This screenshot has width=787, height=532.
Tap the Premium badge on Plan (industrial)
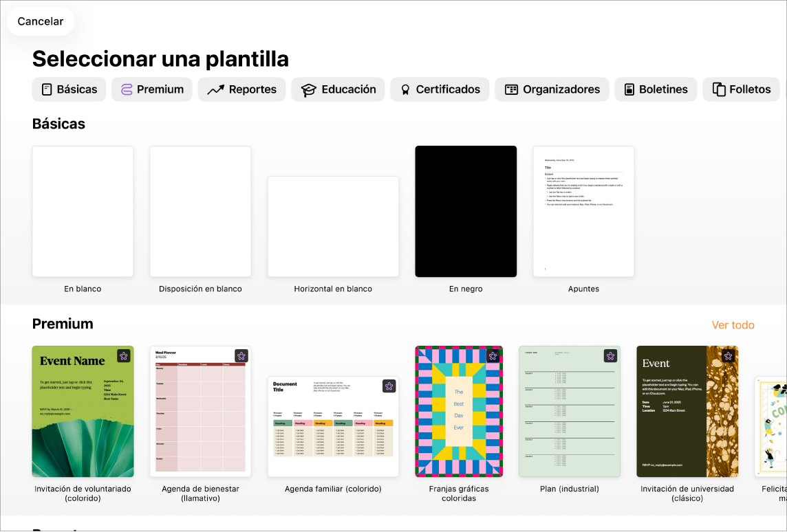point(611,357)
